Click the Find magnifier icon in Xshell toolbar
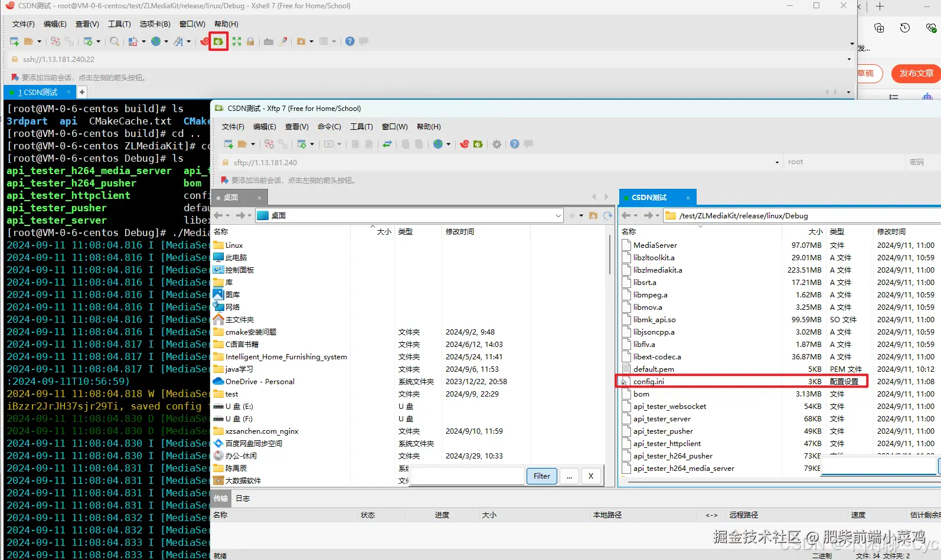Viewport: 941px width, 560px height. click(115, 41)
